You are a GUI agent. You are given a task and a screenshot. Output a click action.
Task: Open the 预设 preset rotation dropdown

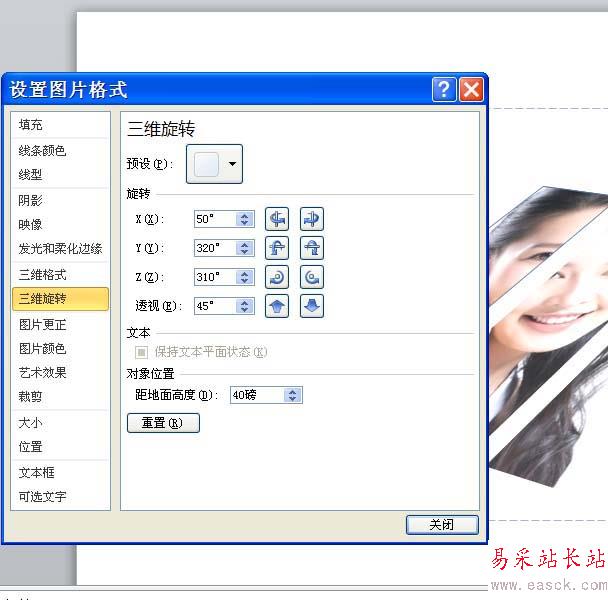pos(214,164)
